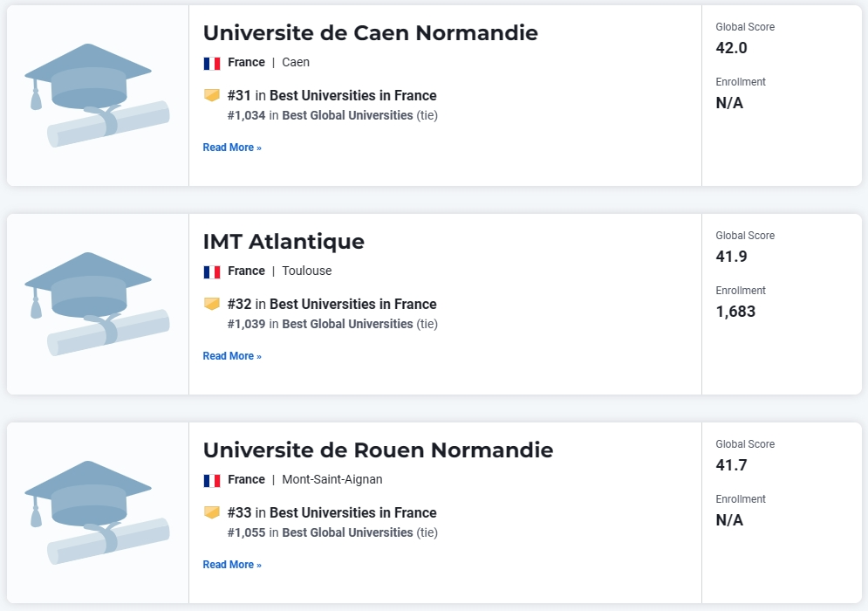Click Read More for Universite de Rouen Normandie
This screenshot has height=611, width=868.
coord(232,565)
